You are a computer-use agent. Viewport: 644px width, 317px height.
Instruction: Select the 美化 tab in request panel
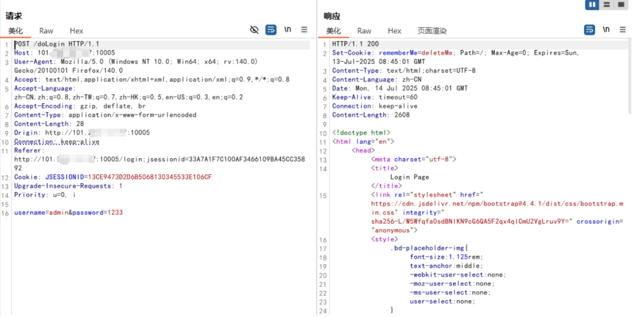(16, 31)
